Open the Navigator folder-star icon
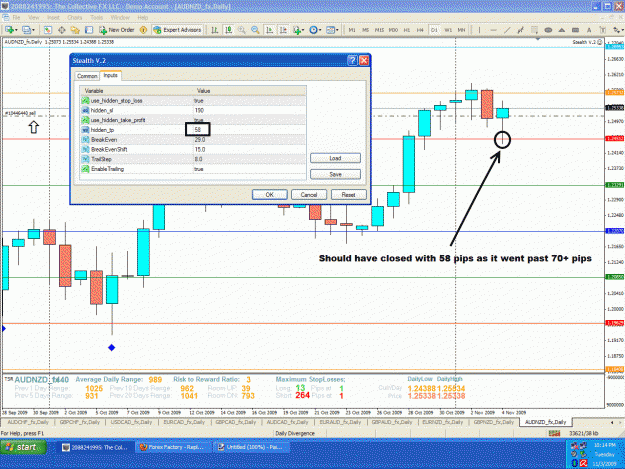Viewport: 625px width, 469px height. pos(75,30)
